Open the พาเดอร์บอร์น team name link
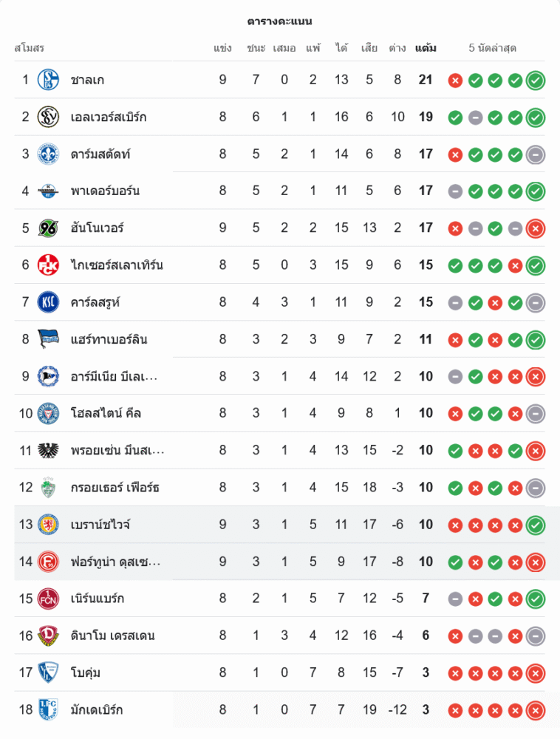The height and width of the screenshot is (739, 560). click(x=105, y=191)
